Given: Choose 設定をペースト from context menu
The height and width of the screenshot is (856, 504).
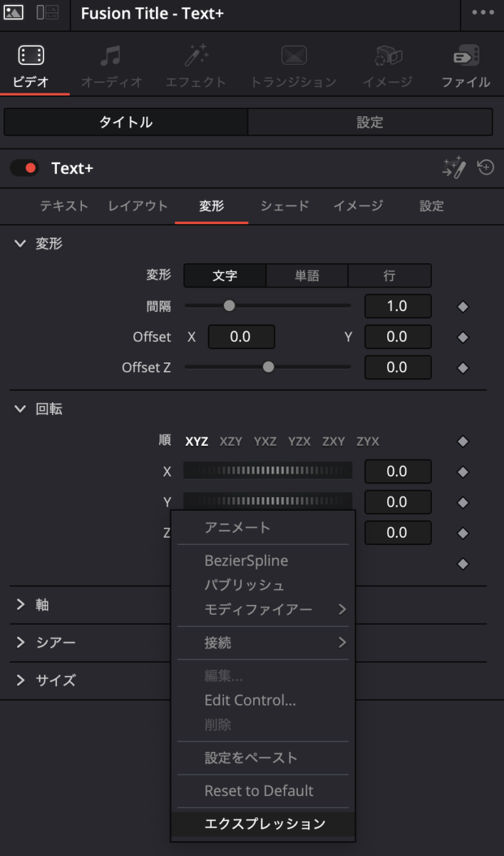Looking at the screenshot, I should point(263,758).
